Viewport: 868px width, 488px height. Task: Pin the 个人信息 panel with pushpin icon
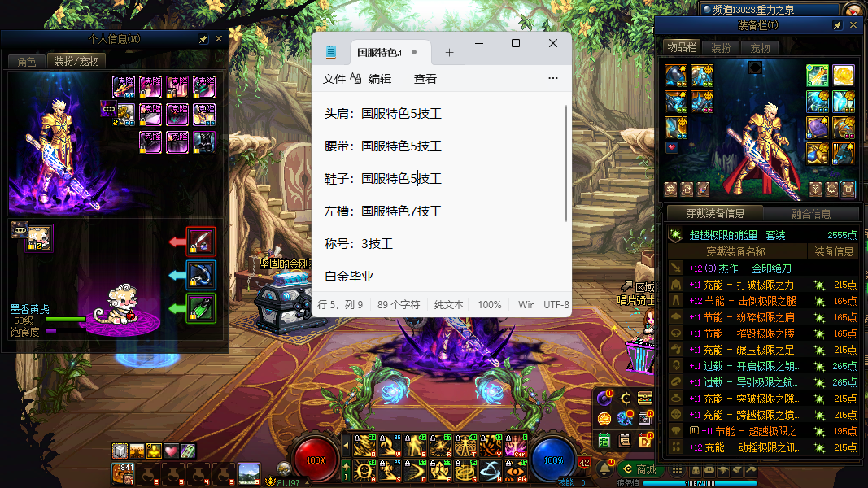203,39
